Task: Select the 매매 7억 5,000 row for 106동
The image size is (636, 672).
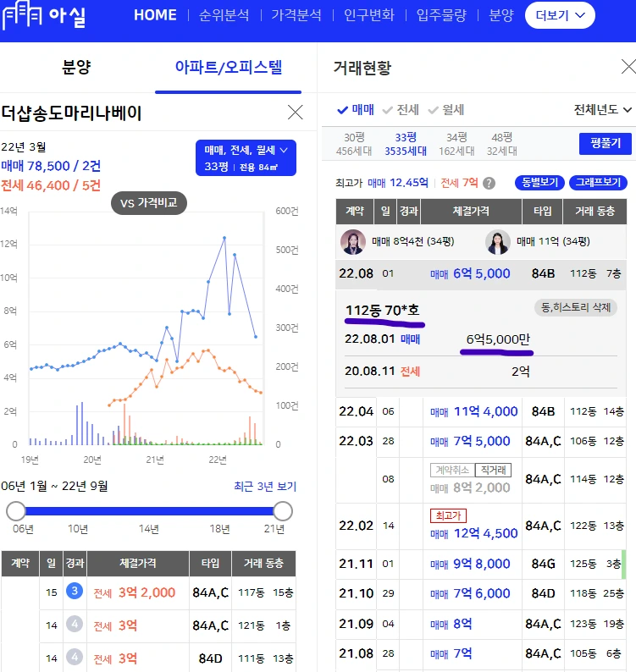Action: pyautogui.click(x=480, y=442)
